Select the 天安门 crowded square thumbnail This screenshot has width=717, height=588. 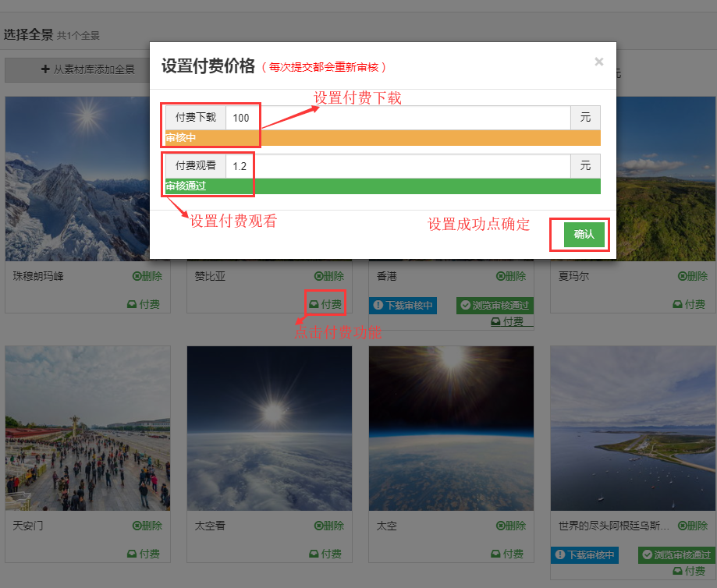pyautogui.click(x=88, y=428)
